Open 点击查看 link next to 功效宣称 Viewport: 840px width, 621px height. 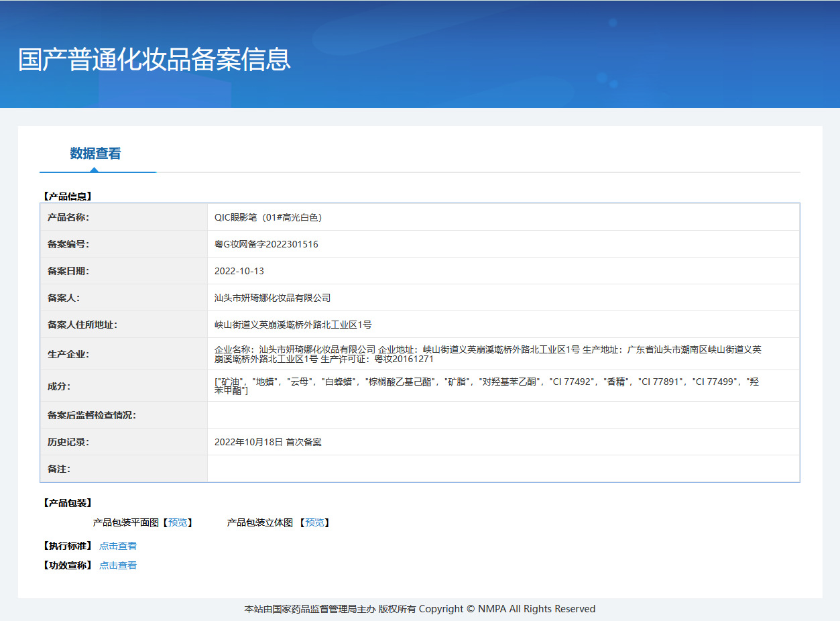tap(118, 565)
